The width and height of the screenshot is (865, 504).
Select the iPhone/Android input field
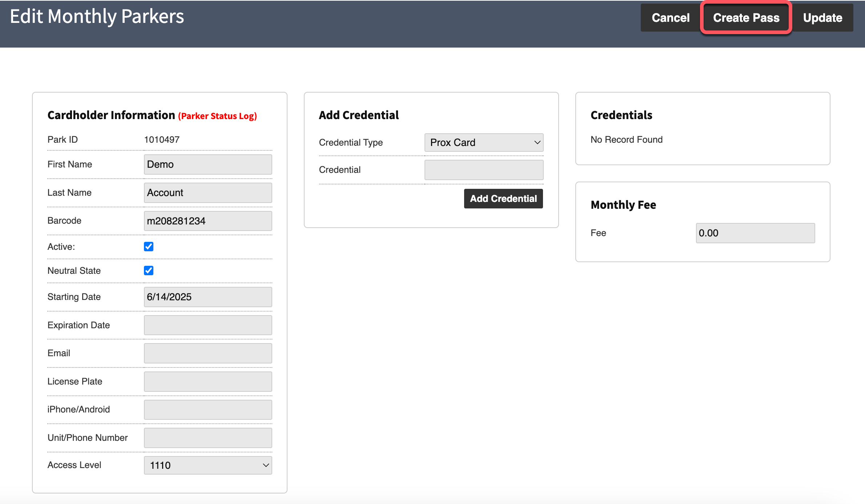pyautogui.click(x=208, y=410)
